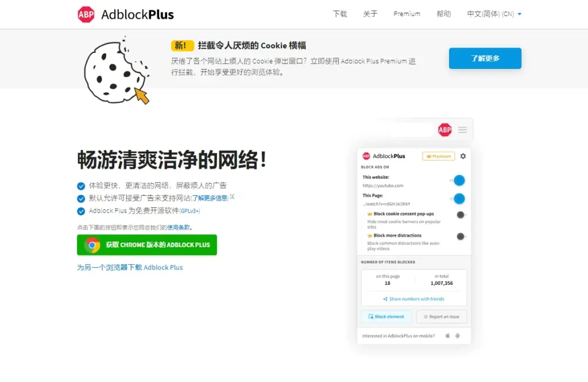
Task: Click the Chrome logo on green download button
Action: [92, 245]
